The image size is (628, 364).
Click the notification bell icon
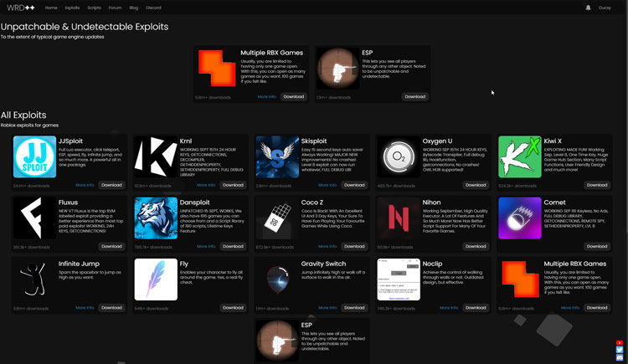click(x=589, y=7)
